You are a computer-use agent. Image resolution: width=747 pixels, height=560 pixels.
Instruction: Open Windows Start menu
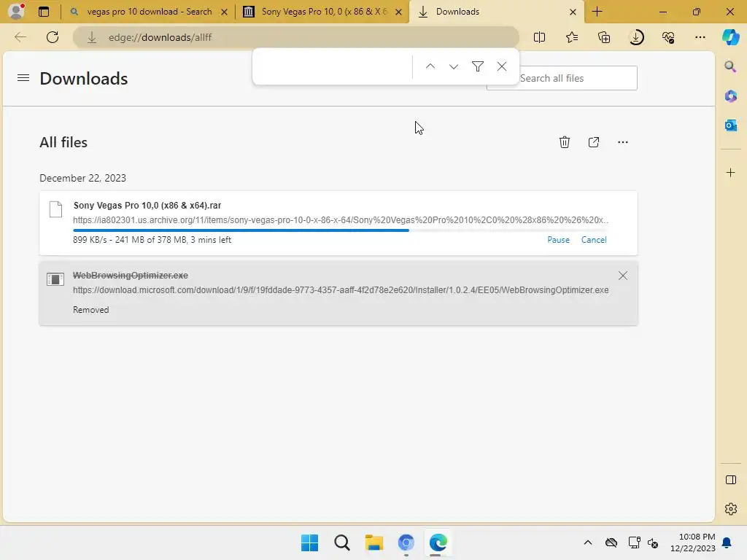[309, 542]
